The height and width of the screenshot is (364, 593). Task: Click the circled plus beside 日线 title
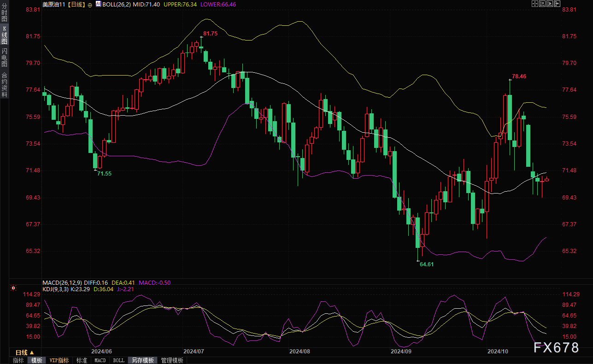click(x=90, y=4)
